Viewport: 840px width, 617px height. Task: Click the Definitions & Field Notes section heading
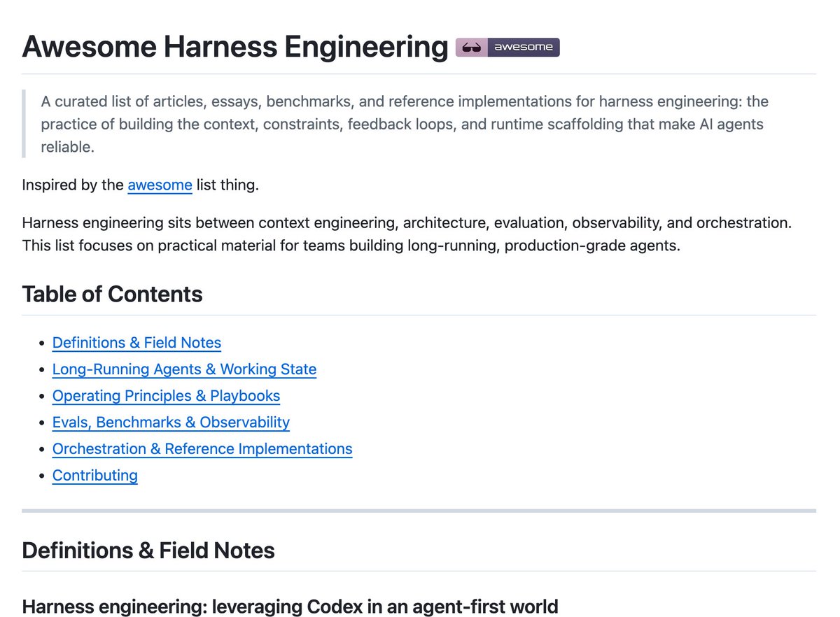coord(148,551)
